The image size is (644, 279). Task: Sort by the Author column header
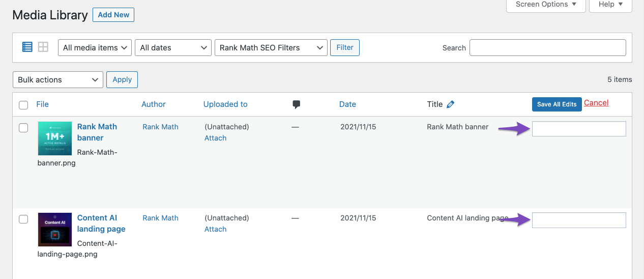(x=154, y=104)
